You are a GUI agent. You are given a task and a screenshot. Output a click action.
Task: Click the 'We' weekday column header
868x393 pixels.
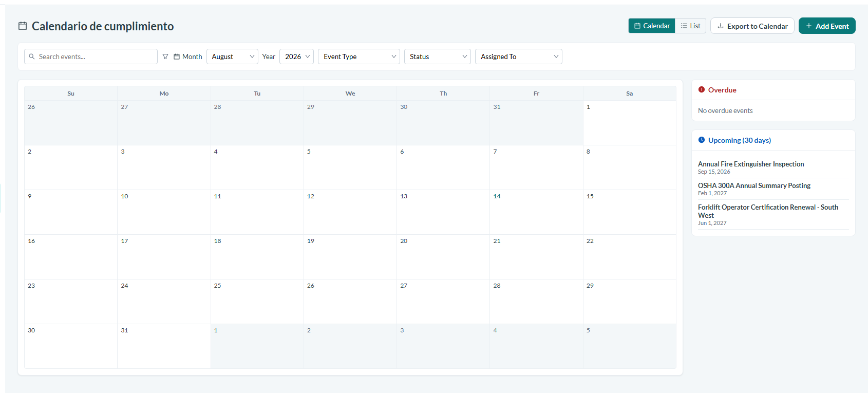pyautogui.click(x=350, y=93)
